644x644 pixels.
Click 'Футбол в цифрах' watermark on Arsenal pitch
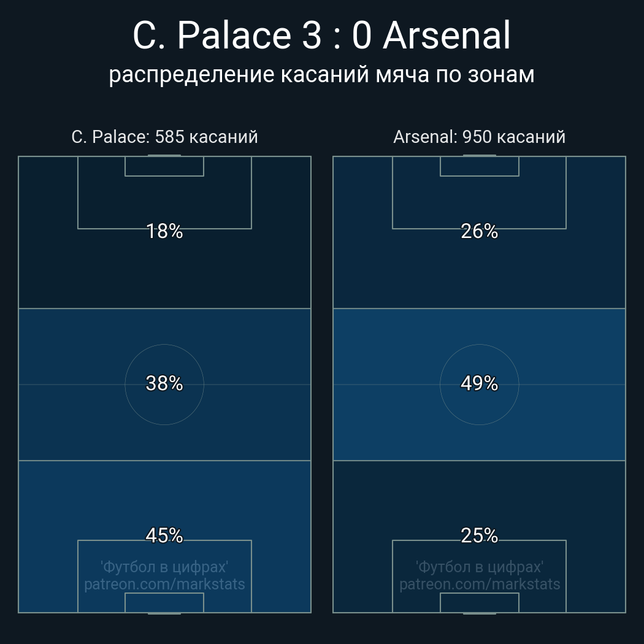tap(479, 567)
